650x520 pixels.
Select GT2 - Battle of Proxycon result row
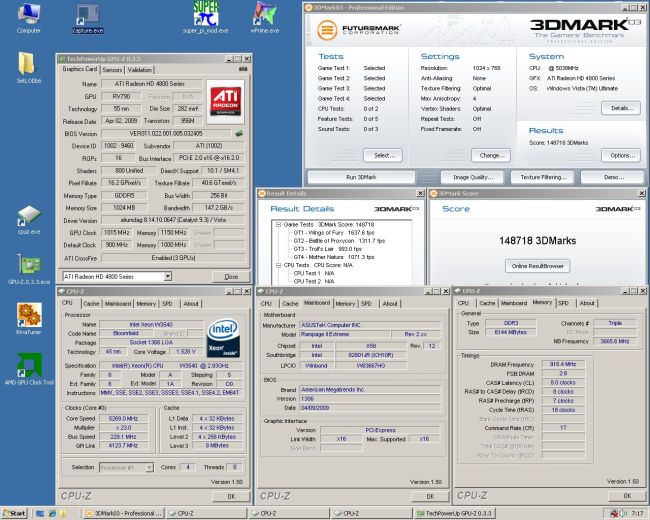click(x=339, y=241)
